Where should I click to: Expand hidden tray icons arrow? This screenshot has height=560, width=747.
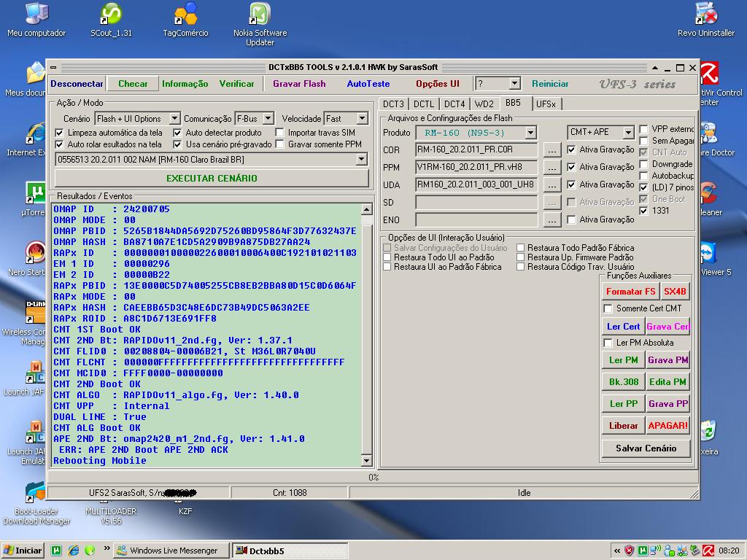point(617,551)
